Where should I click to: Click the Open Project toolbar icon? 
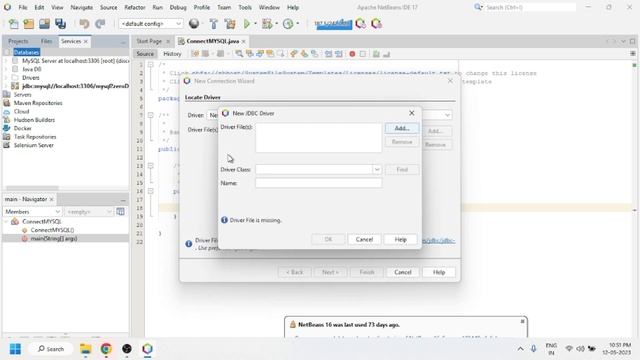click(x=44, y=24)
